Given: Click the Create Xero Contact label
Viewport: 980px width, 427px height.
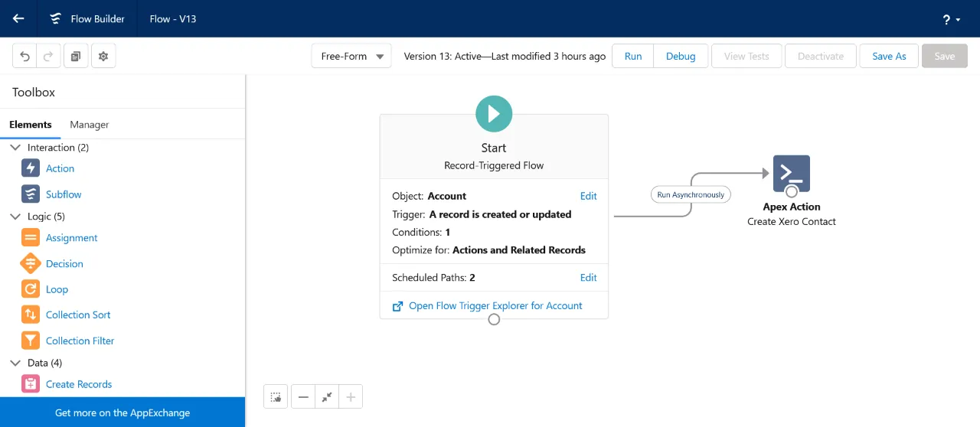Looking at the screenshot, I should coord(792,221).
